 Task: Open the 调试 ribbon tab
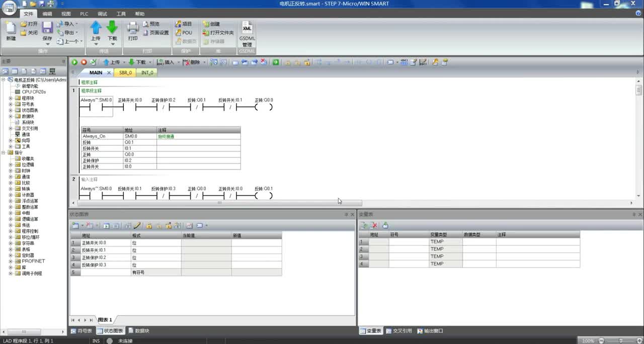point(102,14)
